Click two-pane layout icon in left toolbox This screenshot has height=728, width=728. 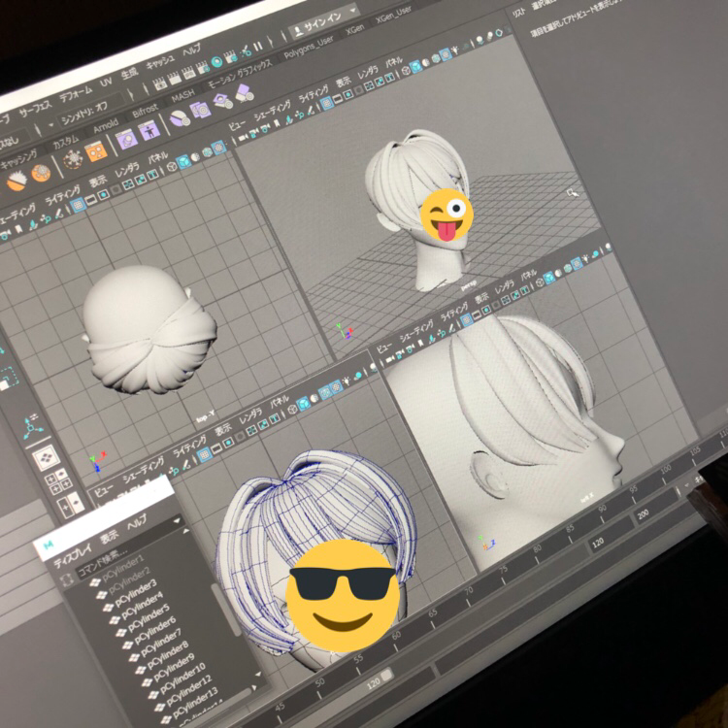(70, 504)
